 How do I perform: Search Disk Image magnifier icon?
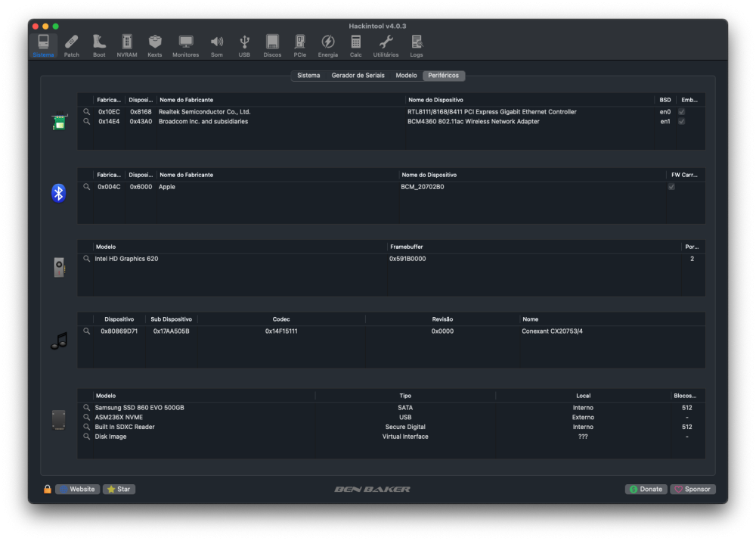click(86, 437)
